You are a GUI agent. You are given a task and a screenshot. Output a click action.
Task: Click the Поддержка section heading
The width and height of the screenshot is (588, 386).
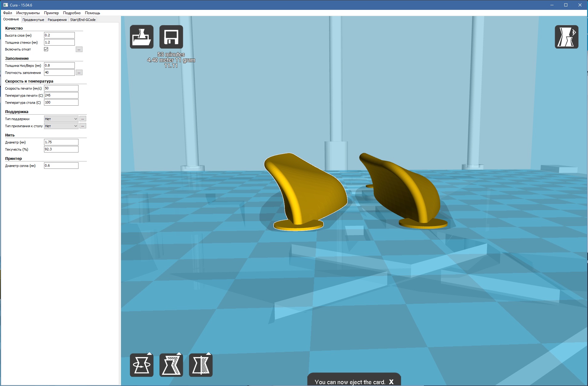click(x=17, y=112)
